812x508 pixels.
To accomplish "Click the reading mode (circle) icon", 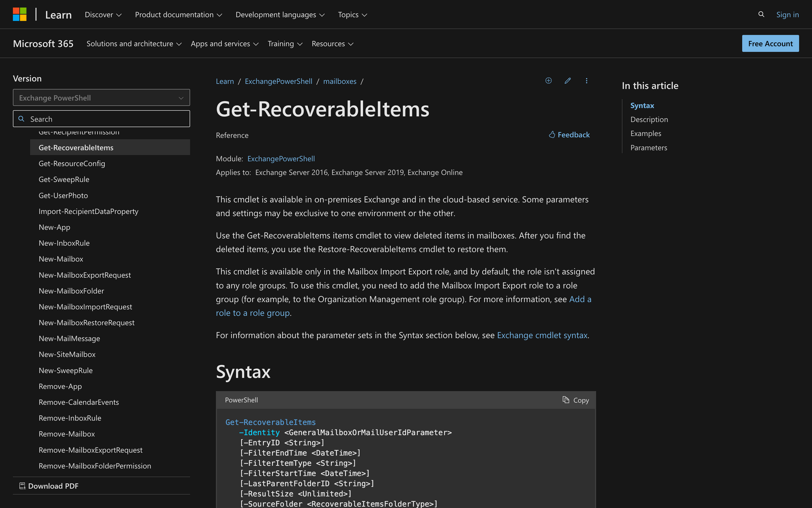I will coord(549,81).
